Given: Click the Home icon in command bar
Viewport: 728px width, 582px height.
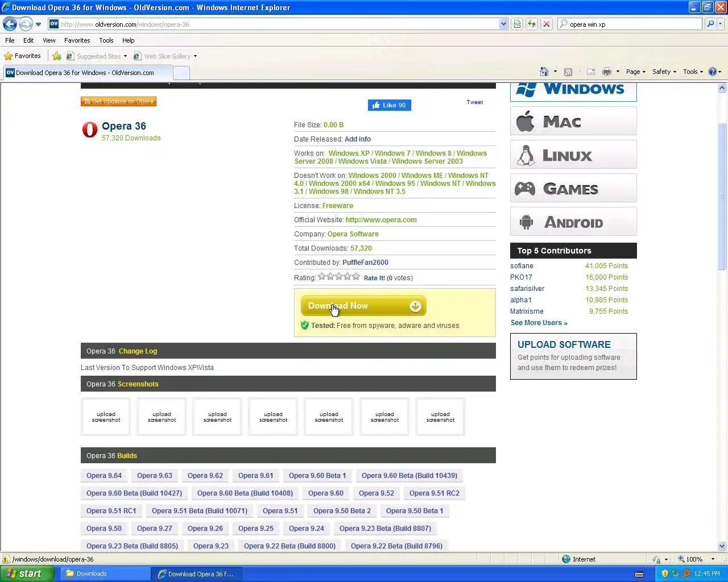Looking at the screenshot, I should (544, 72).
